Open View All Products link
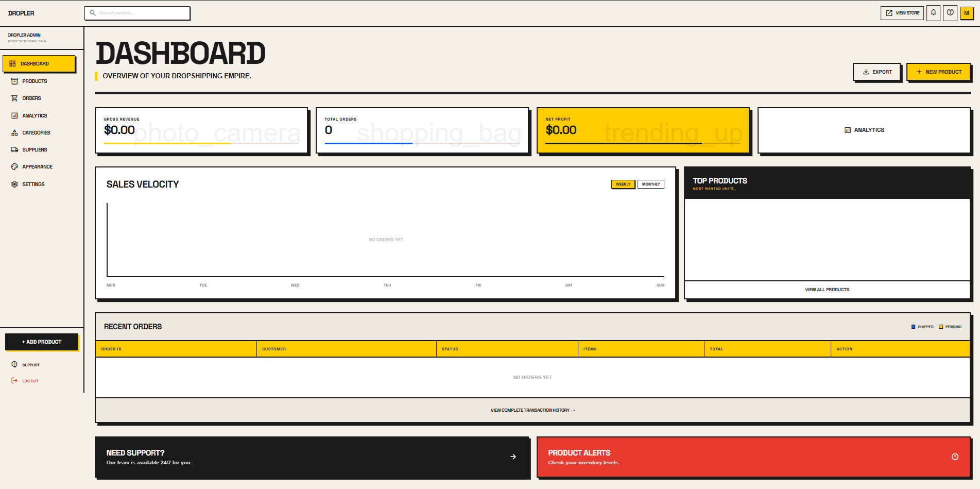 pyautogui.click(x=827, y=289)
